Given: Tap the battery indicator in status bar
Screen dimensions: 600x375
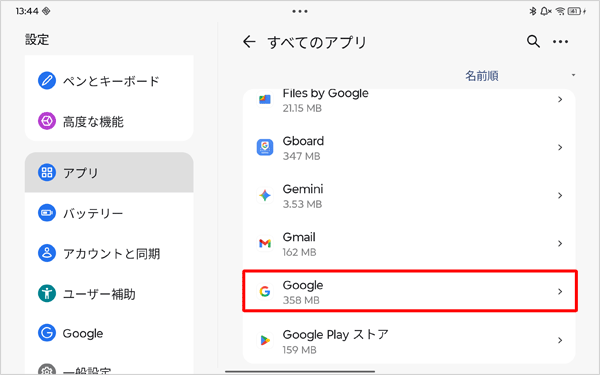Looking at the screenshot, I should pos(574,11).
